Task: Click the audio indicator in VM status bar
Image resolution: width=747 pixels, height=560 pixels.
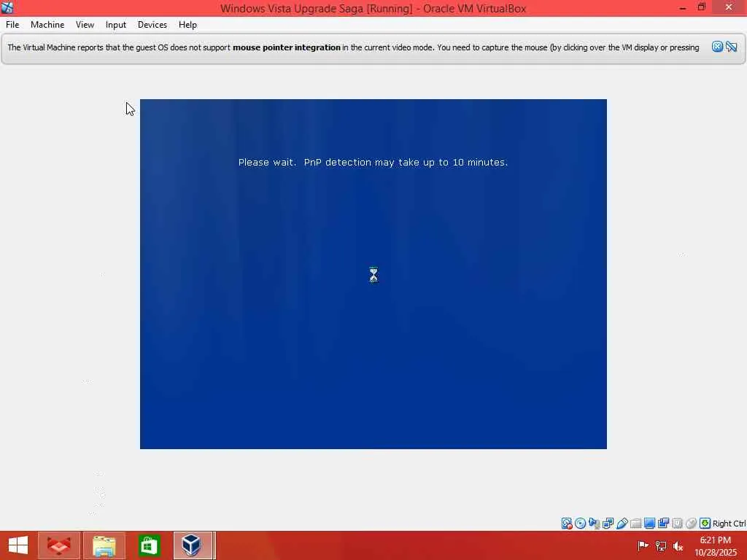Action: [594, 524]
